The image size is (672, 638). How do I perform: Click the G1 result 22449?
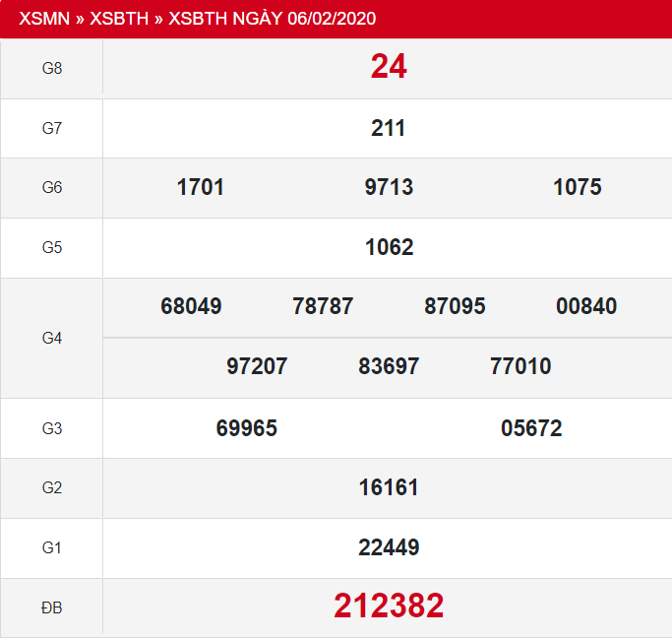pos(389,547)
